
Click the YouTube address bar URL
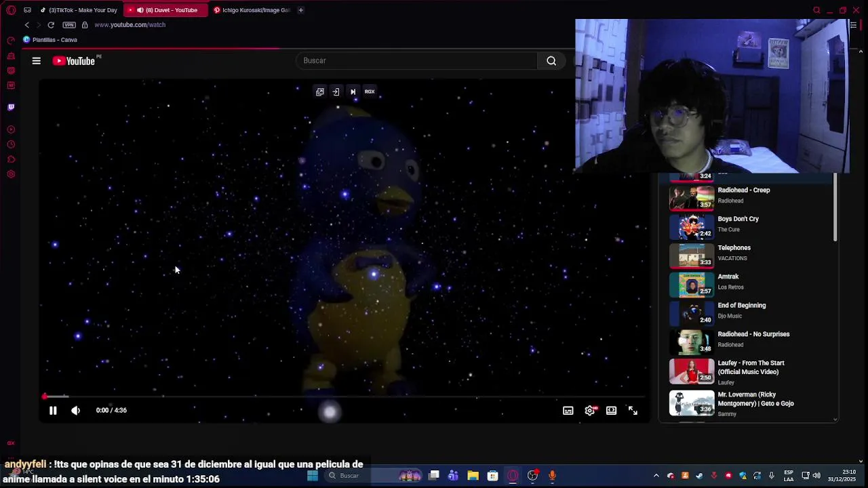pos(130,25)
